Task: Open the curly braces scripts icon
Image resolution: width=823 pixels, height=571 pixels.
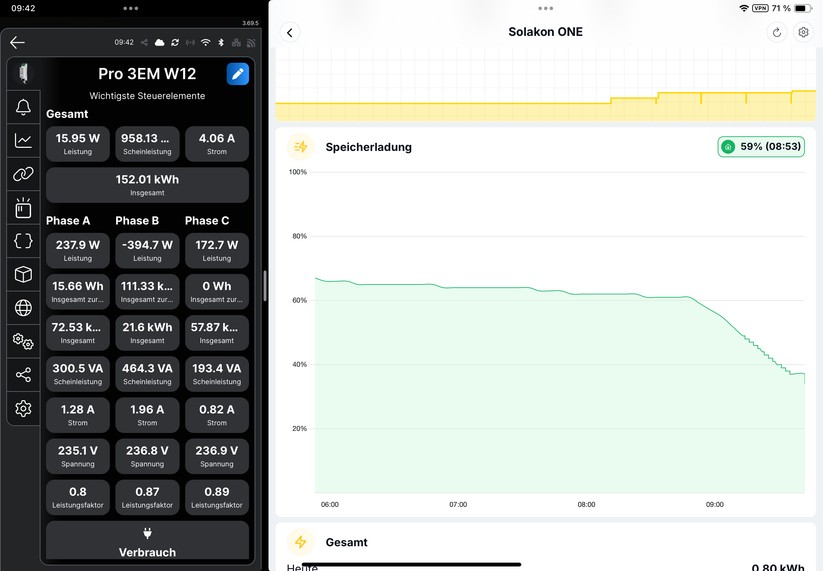Action: (x=23, y=241)
